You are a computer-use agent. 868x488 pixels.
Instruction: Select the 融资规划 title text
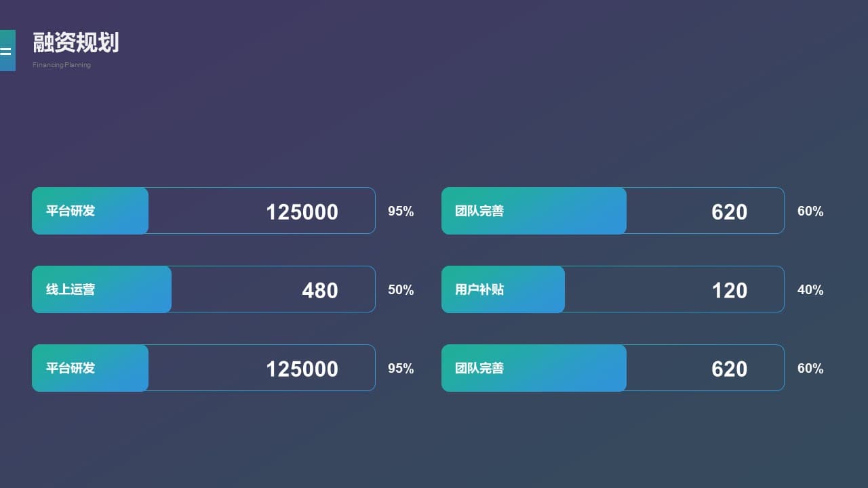tap(76, 43)
